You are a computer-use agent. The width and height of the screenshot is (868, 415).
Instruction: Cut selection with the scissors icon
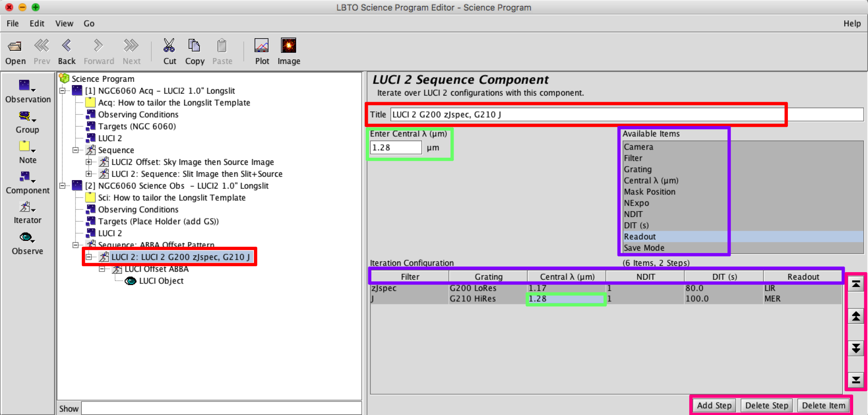tap(169, 45)
